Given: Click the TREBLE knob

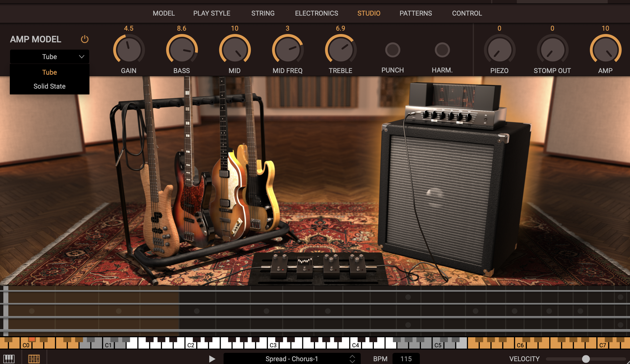Looking at the screenshot, I should [x=340, y=50].
